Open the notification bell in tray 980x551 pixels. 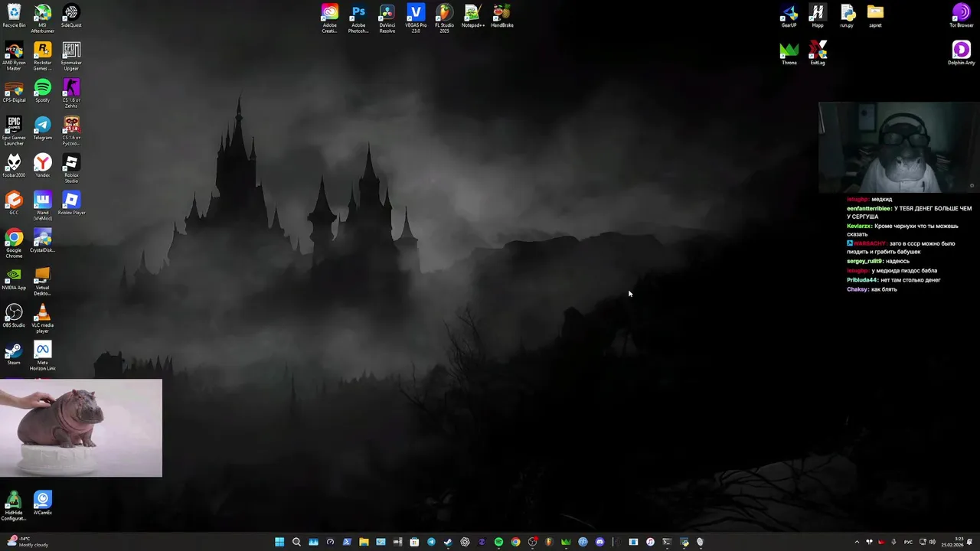tap(970, 542)
